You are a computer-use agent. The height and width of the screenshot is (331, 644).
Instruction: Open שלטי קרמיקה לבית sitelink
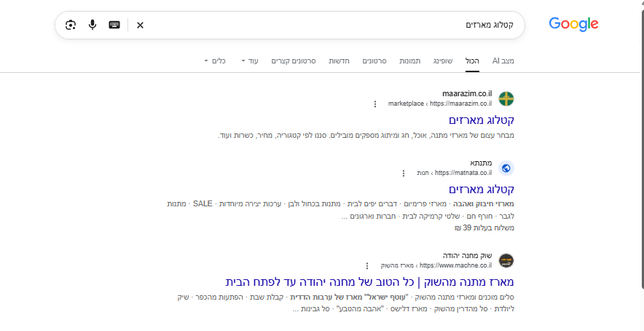pyautogui.click(x=433, y=216)
